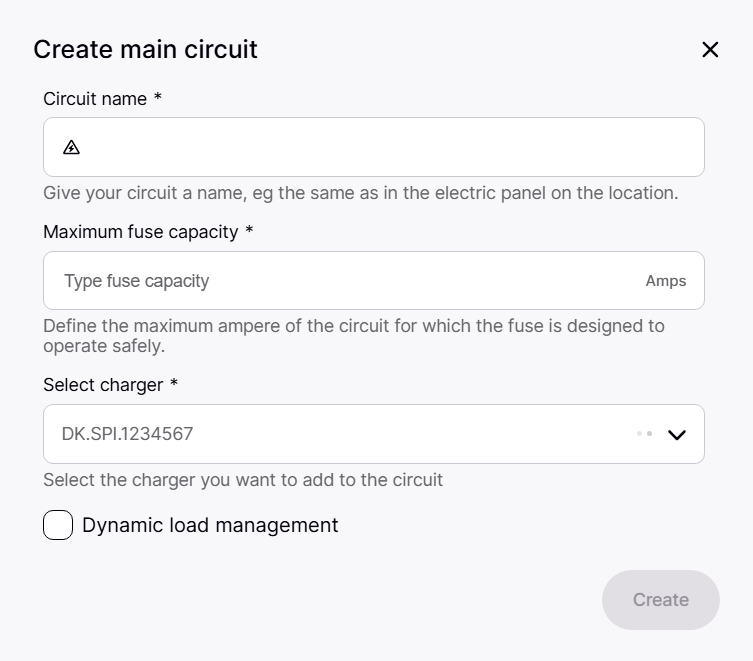This screenshot has width=753, height=661.
Task: Close the Create main circuit dialog
Action: pyautogui.click(x=710, y=50)
